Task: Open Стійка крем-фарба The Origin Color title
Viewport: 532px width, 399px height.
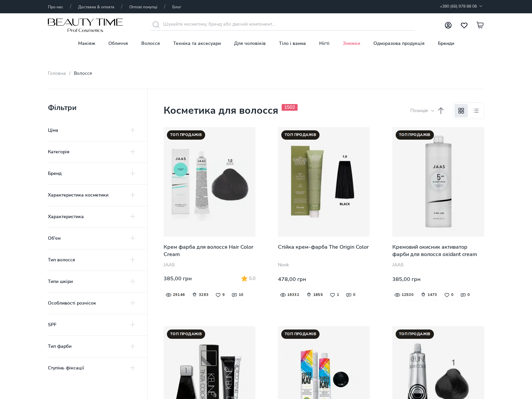Action: coord(323,247)
